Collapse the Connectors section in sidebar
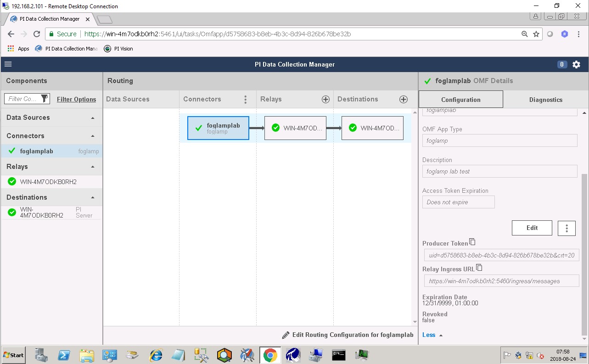Screen dimensions: 589x364 [93, 136]
